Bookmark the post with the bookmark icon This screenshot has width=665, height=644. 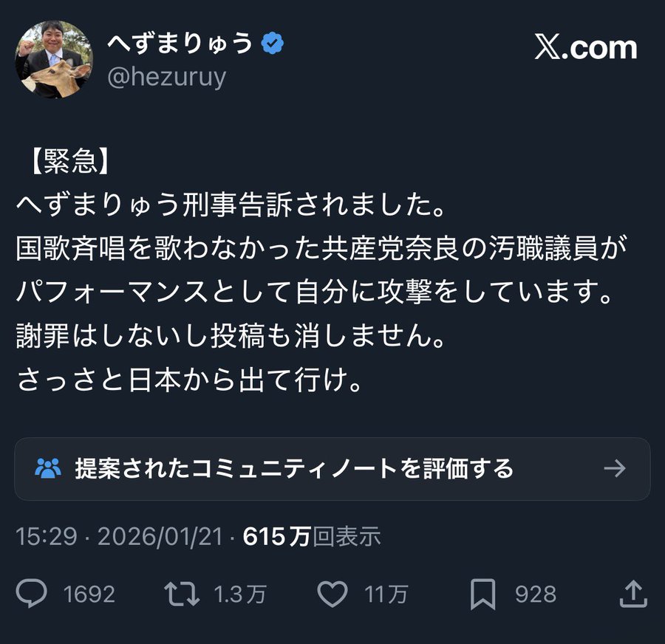click(x=482, y=594)
